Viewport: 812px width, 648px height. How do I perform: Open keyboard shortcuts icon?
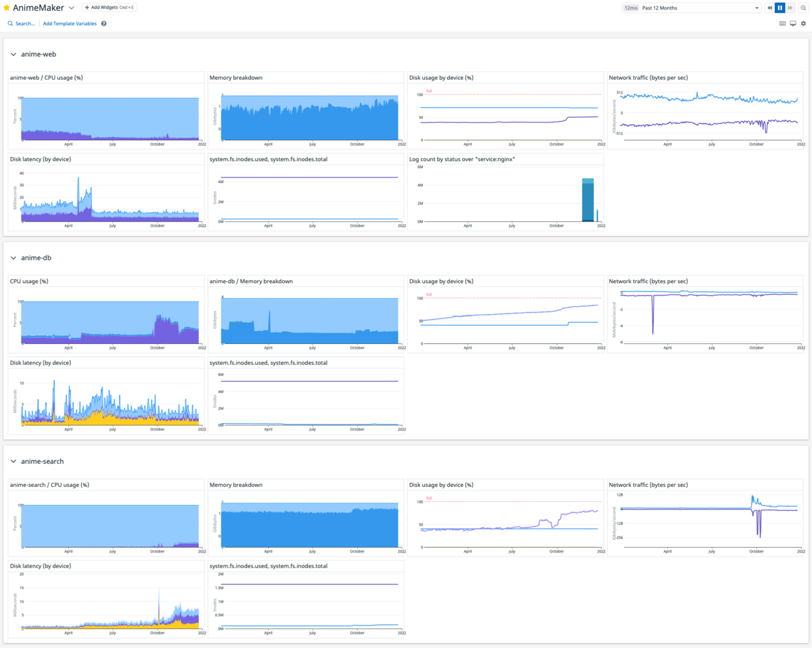click(783, 24)
